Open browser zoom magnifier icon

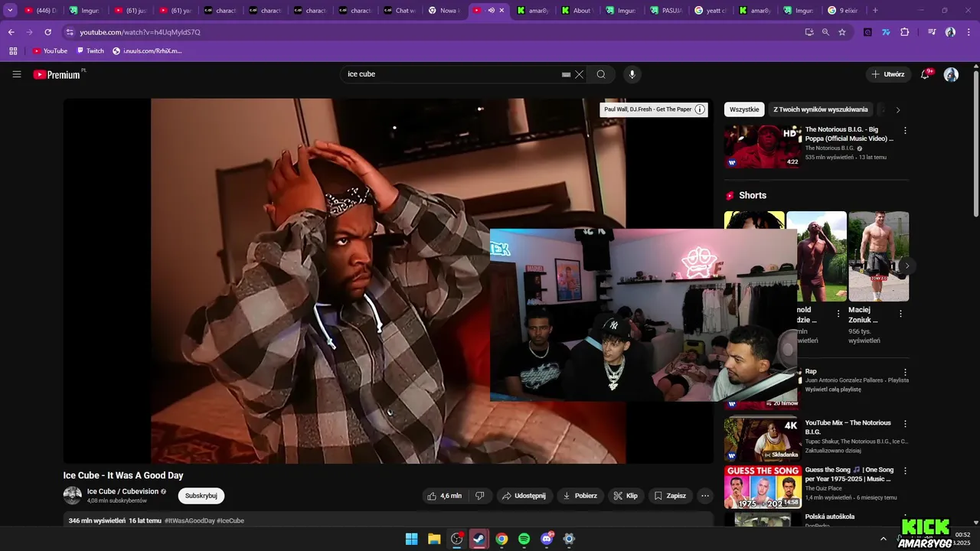tap(825, 32)
